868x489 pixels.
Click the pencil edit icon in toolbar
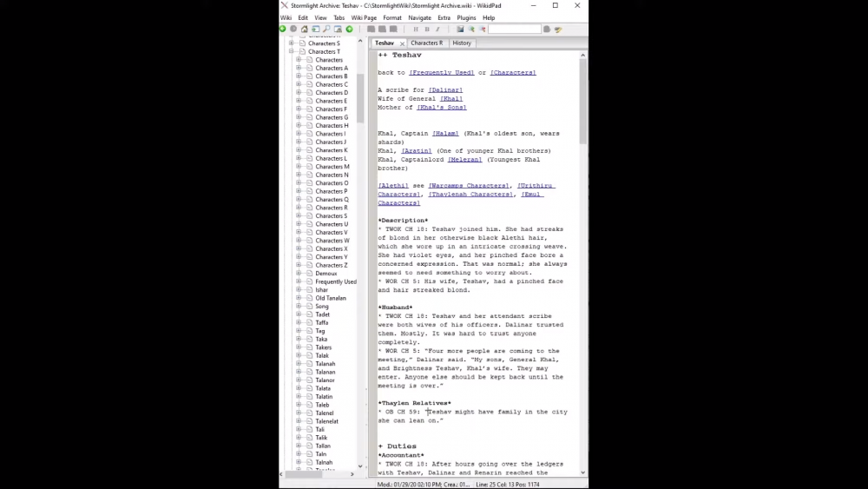click(x=558, y=29)
